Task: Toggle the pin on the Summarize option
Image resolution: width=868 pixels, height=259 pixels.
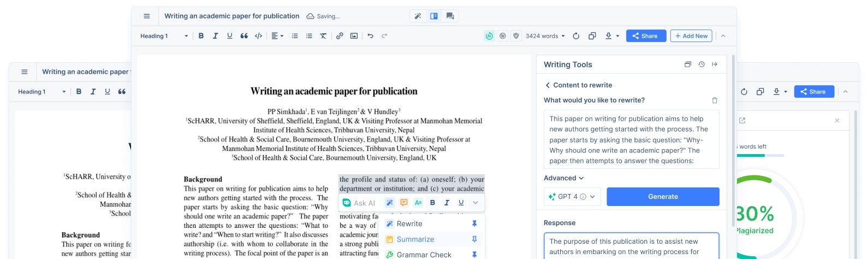Action: point(474,239)
